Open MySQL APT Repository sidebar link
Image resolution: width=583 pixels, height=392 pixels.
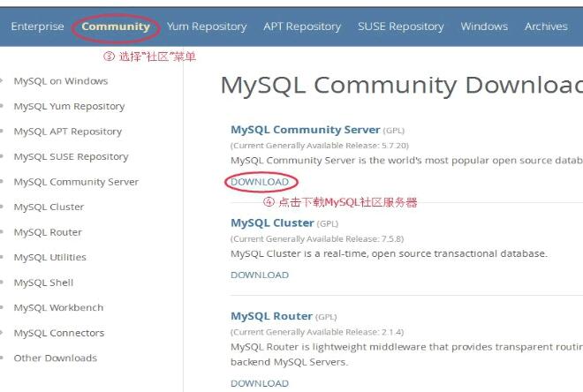[x=68, y=132]
